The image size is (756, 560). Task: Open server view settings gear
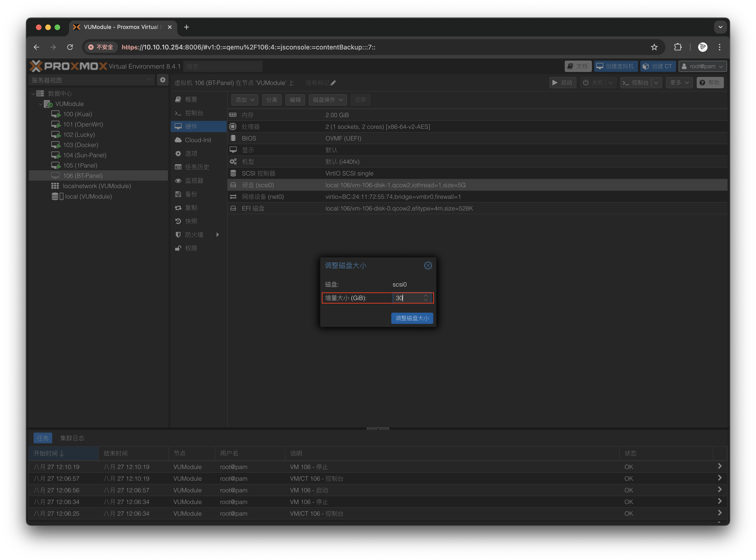(x=163, y=80)
